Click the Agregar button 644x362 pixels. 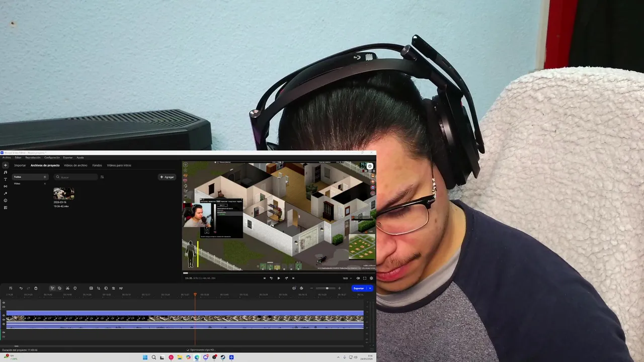coord(167,177)
